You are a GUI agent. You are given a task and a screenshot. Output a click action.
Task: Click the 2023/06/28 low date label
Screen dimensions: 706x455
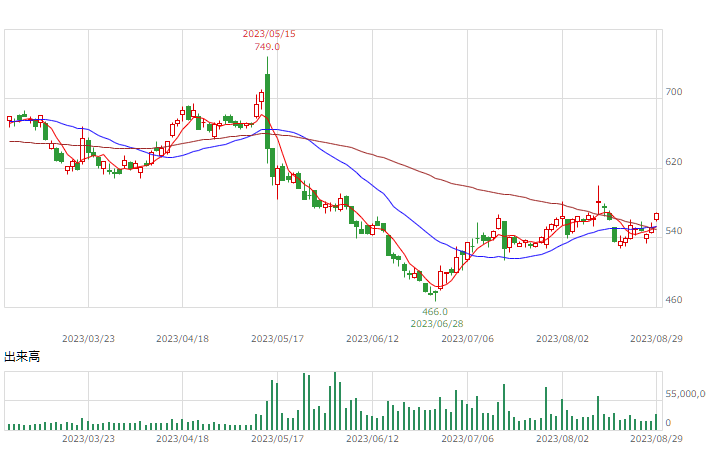(437, 324)
